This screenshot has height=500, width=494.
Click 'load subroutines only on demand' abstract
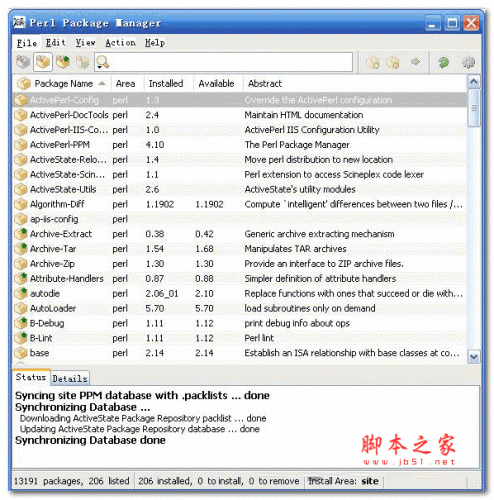pyautogui.click(x=310, y=308)
